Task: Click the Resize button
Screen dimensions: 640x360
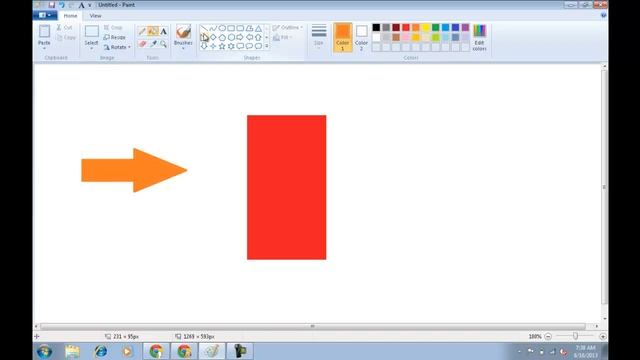Action: [114, 37]
